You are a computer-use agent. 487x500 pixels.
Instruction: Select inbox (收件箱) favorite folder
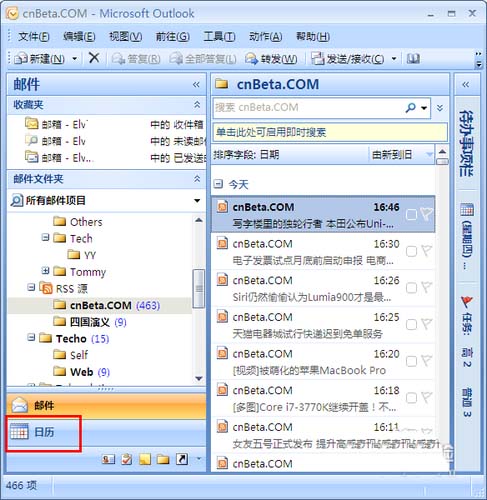[115, 124]
